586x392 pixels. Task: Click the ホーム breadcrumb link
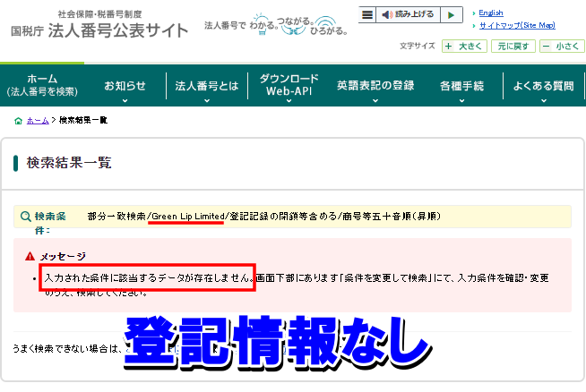tap(38, 120)
